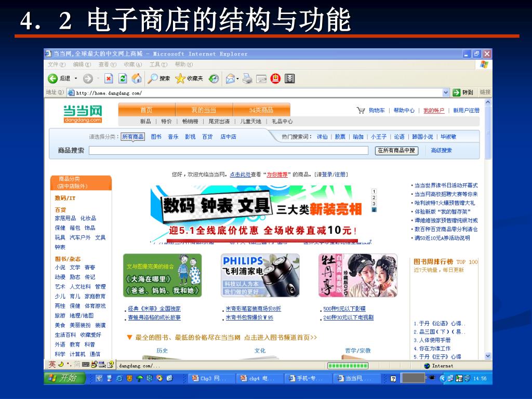Click the Stop loading icon

(x=109, y=79)
